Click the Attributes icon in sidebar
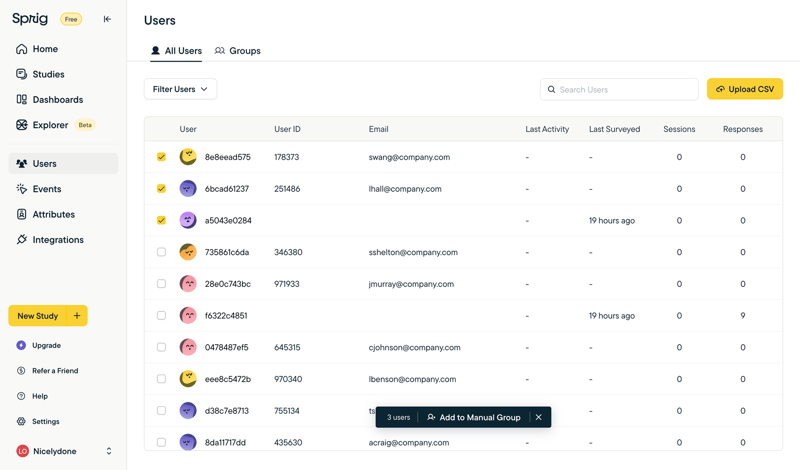800x470 pixels. (x=21, y=214)
